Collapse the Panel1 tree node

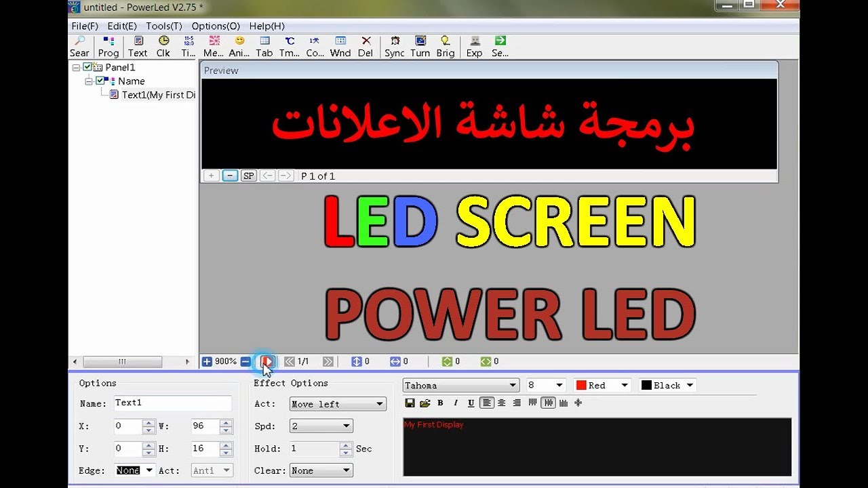(76, 67)
